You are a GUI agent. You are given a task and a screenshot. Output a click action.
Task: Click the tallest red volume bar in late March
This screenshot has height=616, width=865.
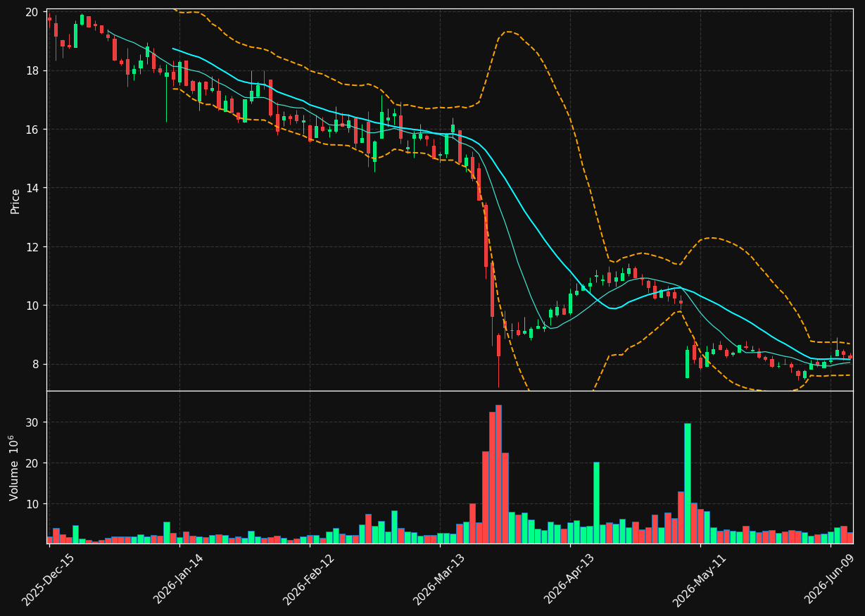498,474
